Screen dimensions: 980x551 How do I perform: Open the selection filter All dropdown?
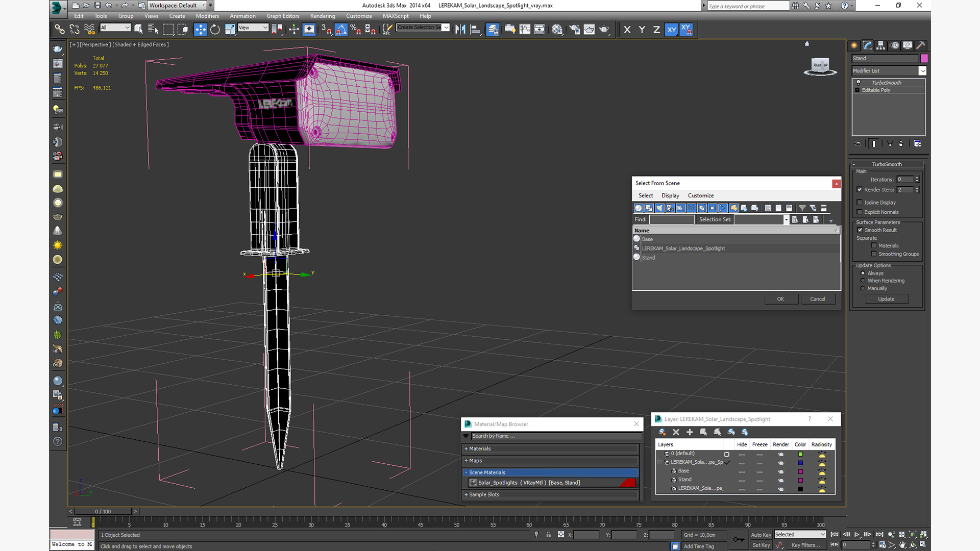115,28
